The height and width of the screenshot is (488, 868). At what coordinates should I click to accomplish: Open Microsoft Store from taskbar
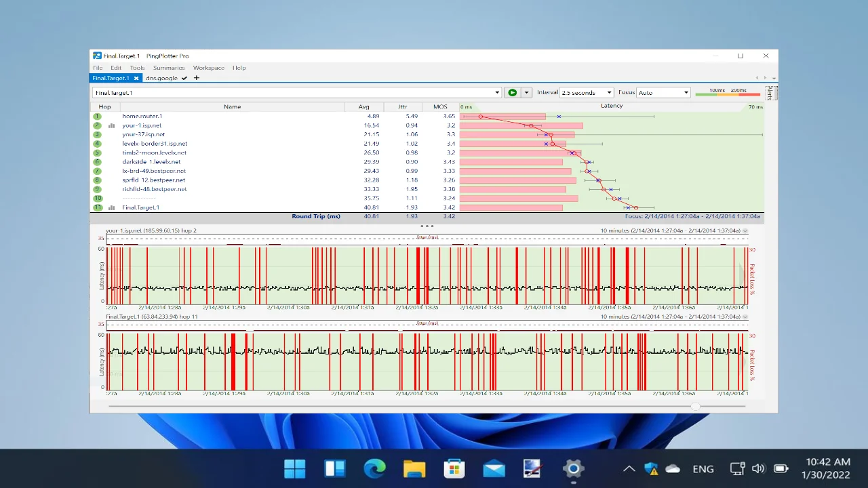tap(454, 468)
